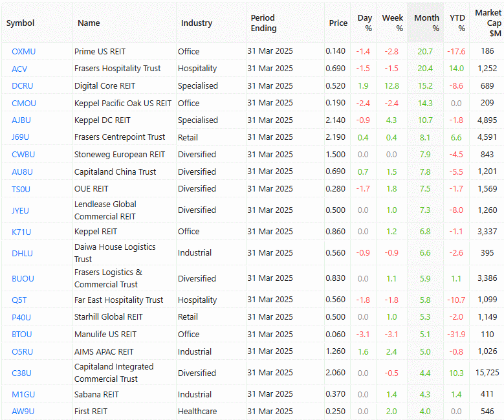Sort by Day % column header
504x420 pixels.
pyautogui.click(x=365, y=23)
